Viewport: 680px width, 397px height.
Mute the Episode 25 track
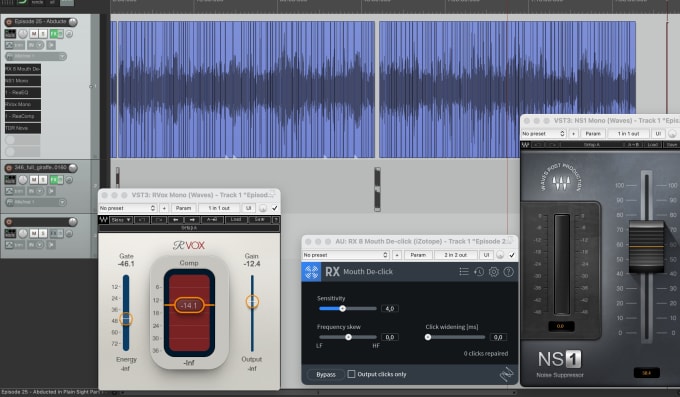[x=34, y=33]
